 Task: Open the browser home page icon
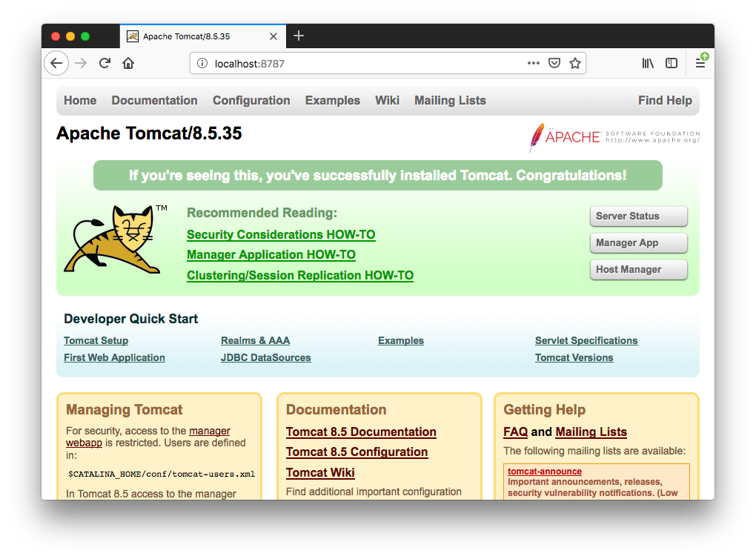click(128, 63)
